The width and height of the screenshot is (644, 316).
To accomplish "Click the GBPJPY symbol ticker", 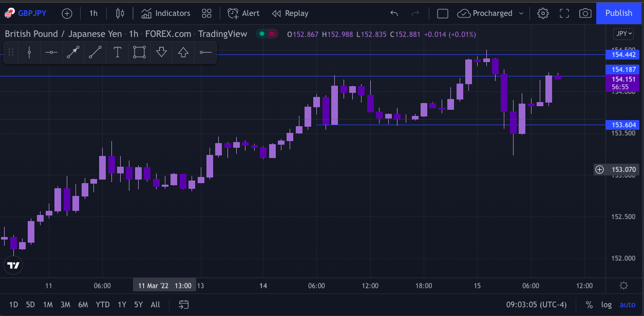I will [x=32, y=13].
